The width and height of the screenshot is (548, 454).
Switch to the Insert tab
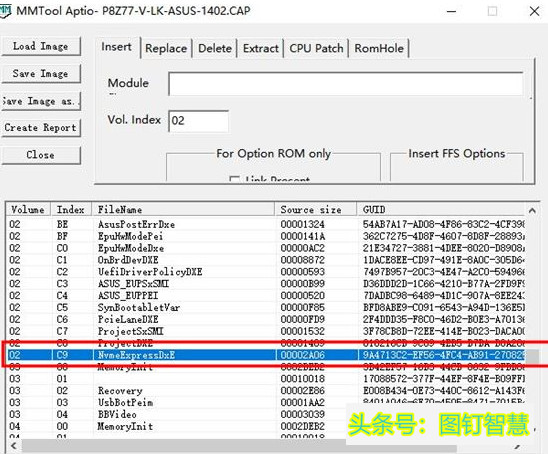117,47
